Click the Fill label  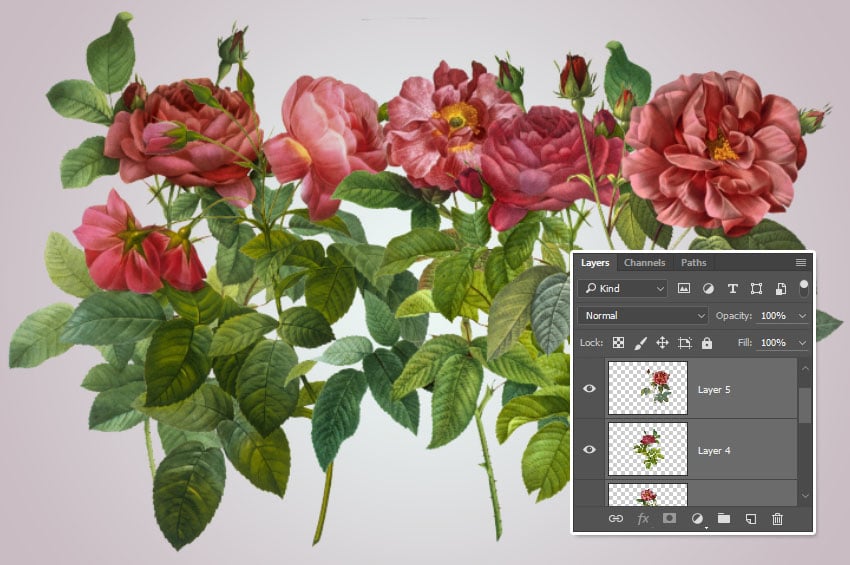point(745,343)
